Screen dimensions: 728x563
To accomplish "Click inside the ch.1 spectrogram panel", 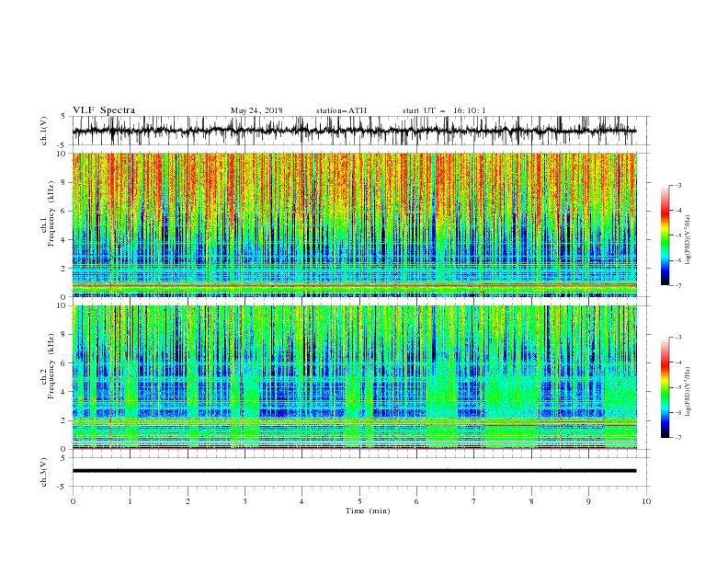I will [355, 224].
